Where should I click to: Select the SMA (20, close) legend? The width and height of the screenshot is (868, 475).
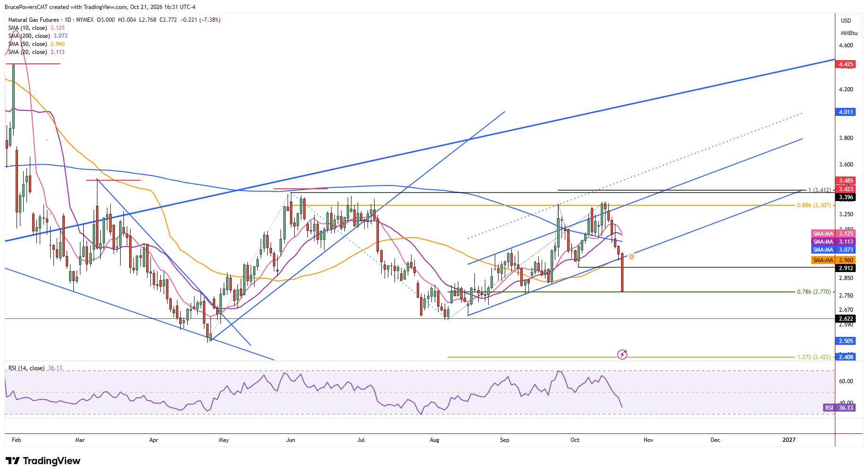[27, 52]
